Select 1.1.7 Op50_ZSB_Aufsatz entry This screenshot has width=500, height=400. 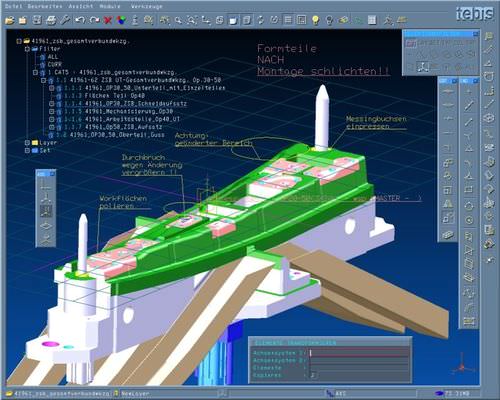pos(113,127)
